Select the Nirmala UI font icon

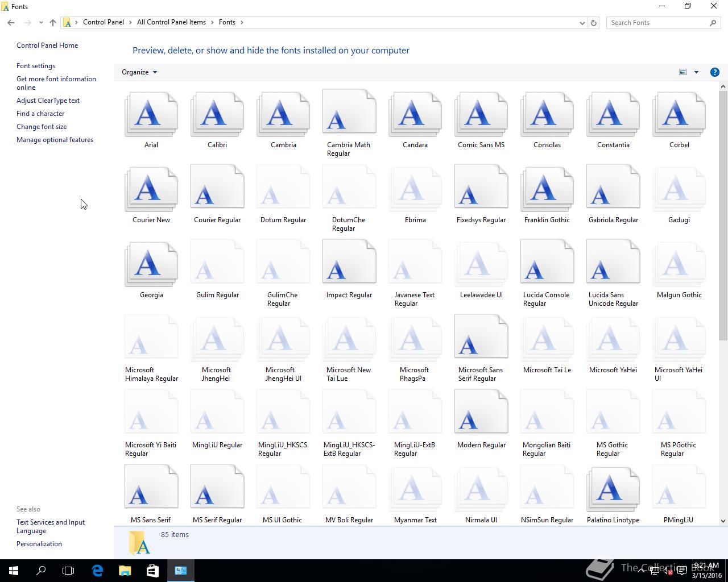(x=481, y=489)
